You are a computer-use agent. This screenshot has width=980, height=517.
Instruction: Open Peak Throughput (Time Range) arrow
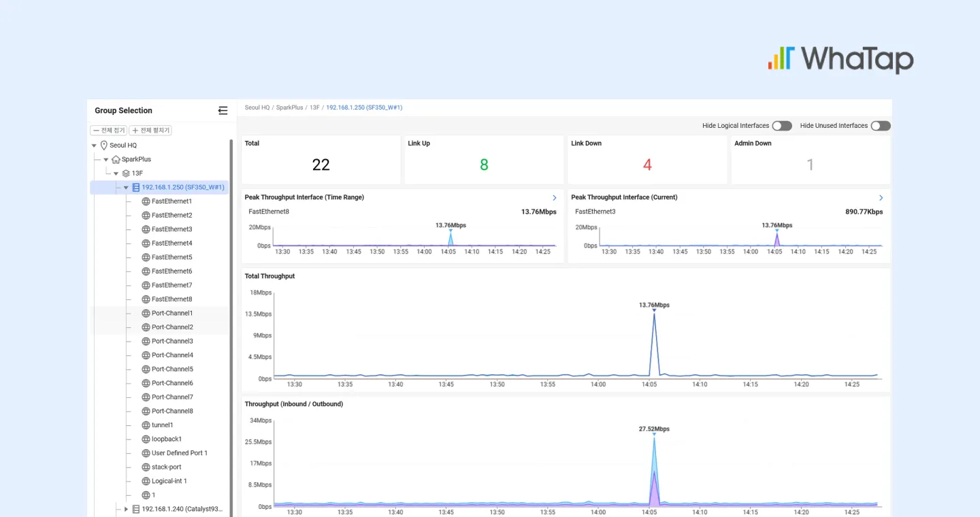coord(555,197)
